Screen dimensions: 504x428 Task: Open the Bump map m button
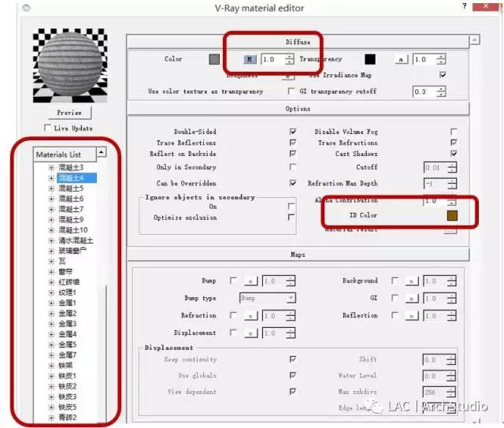point(250,281)
